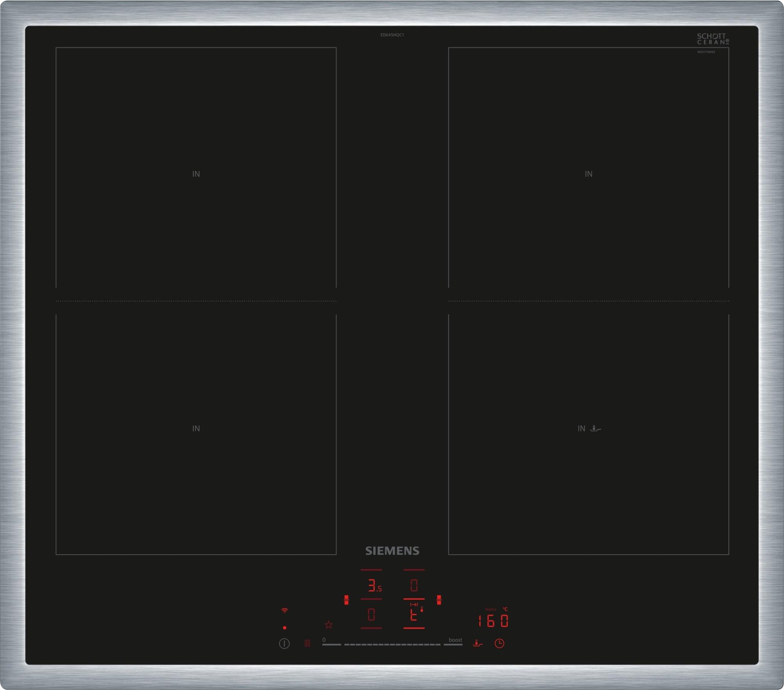The height and width of the screenshot is (690, 784).
Task: Tap the pause (two bars) key
Action: (x=307, y=643)
